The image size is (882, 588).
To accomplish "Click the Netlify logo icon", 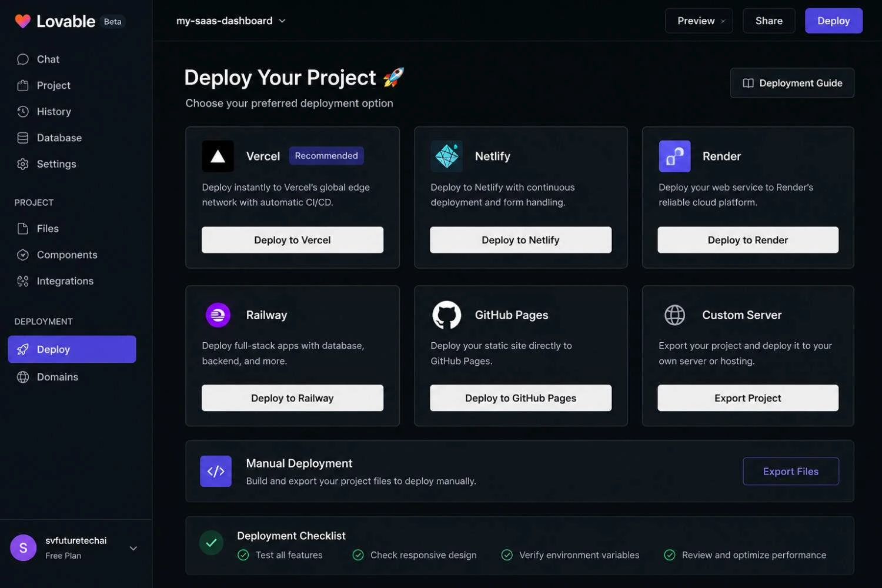I will [446, 156].
